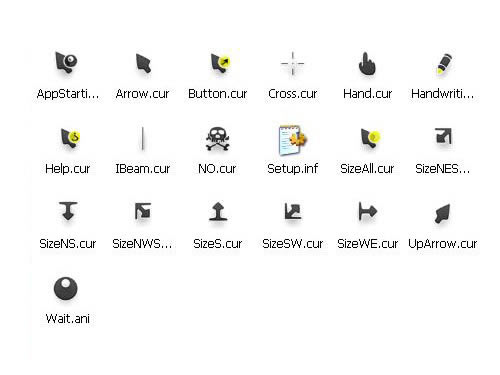
Task: Select the SizeNS.cur down arrow icon
Action: 68,211
